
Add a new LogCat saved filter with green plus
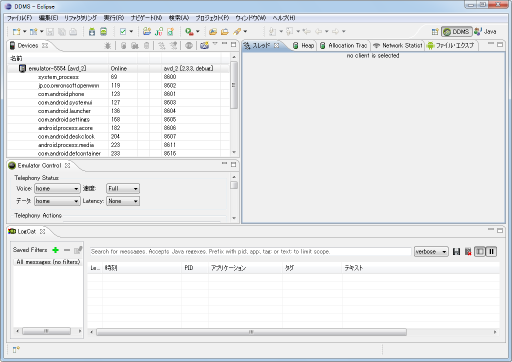(56, 250)
